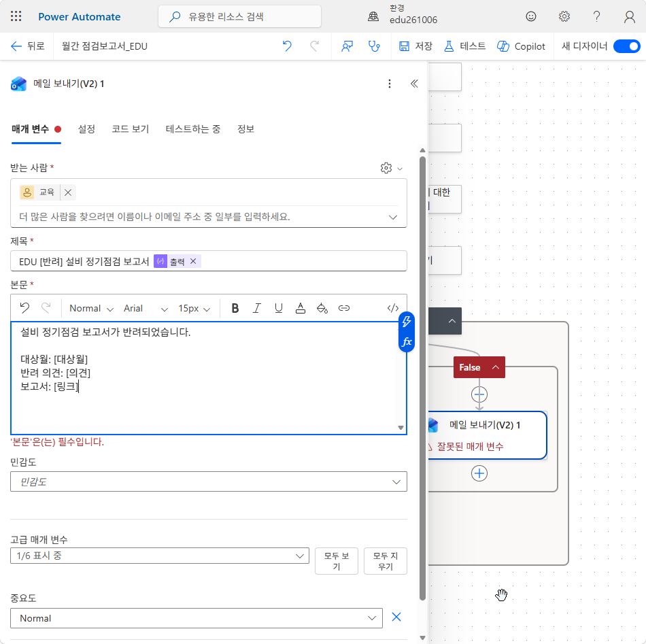Screen dimensions: 646x644
Task: Open the fx expression editor
Action: pos(407,341)
